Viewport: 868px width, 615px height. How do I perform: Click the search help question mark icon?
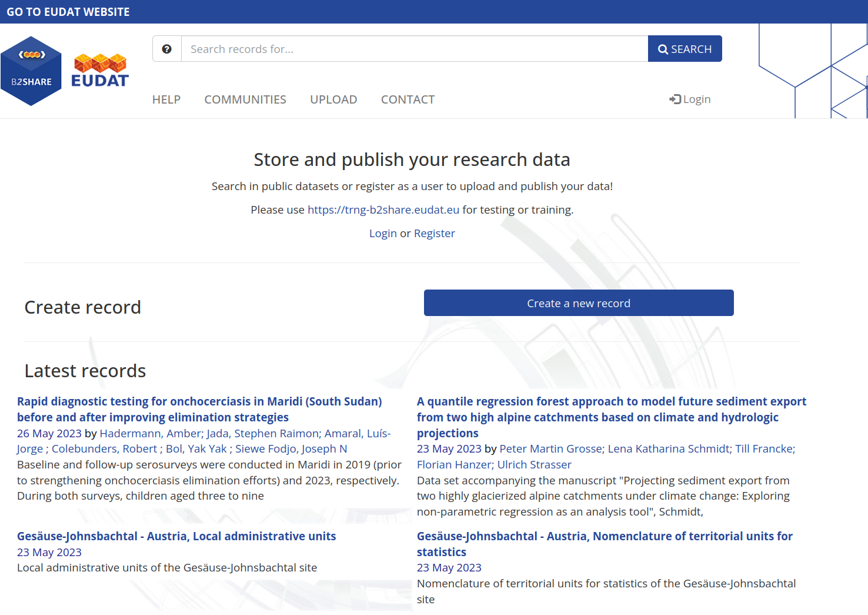(x=167, y=49)
